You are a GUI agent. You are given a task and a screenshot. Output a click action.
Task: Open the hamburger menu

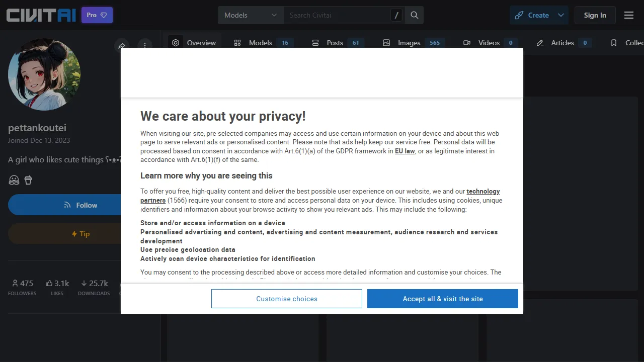pyautogui.click(x=629, y=15)
